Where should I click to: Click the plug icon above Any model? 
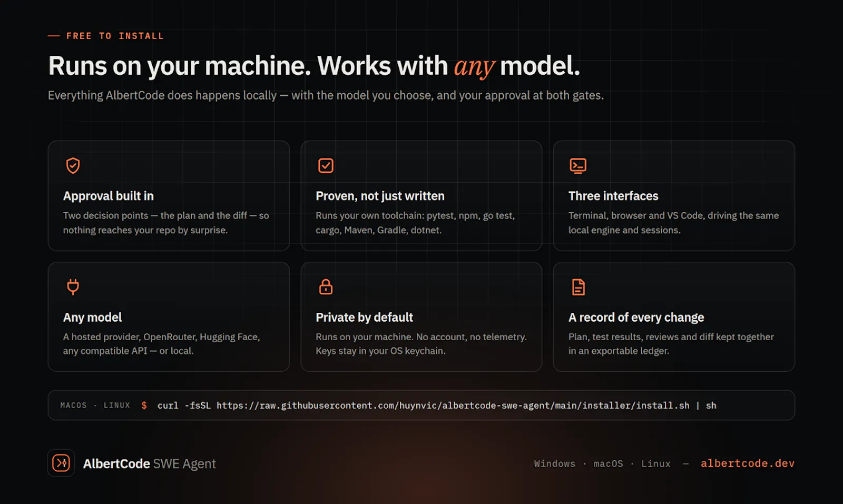[x=73, y=286]
